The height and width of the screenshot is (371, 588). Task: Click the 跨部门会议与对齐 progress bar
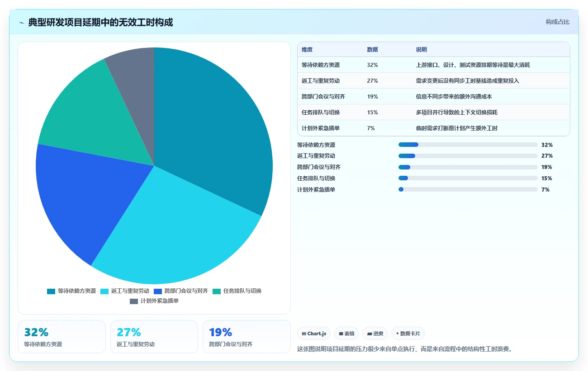pyautogui.click(x=468, y=167)
